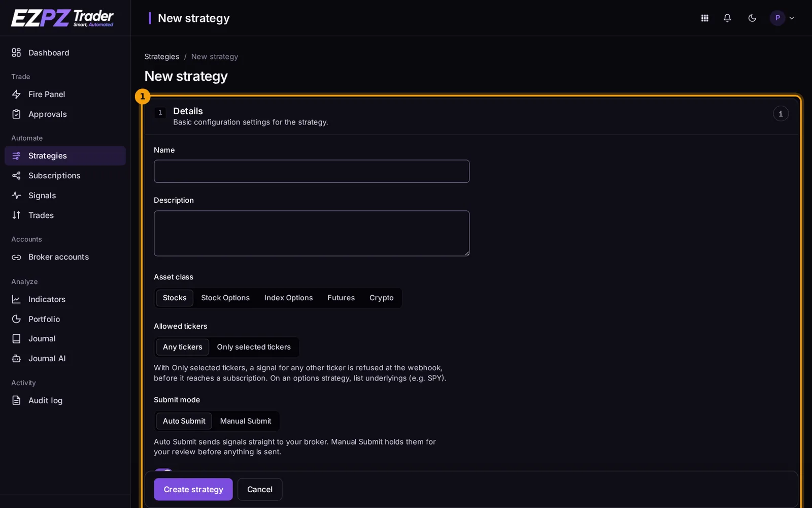Click the Indicators chart icon
The image size is (812, 508).
[16, 300]
